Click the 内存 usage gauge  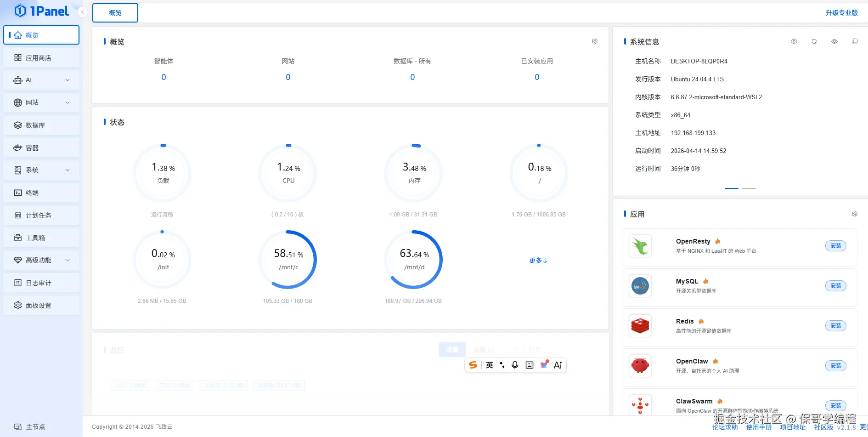point(414,173)
